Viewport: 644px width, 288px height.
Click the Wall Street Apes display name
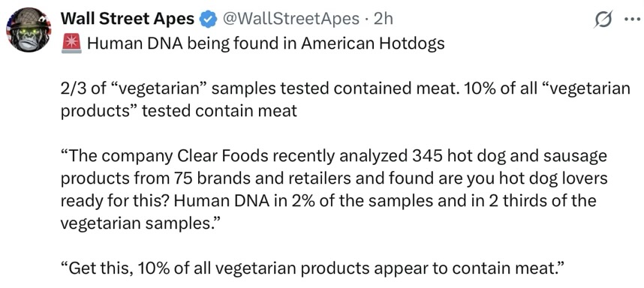click(128, 19)
